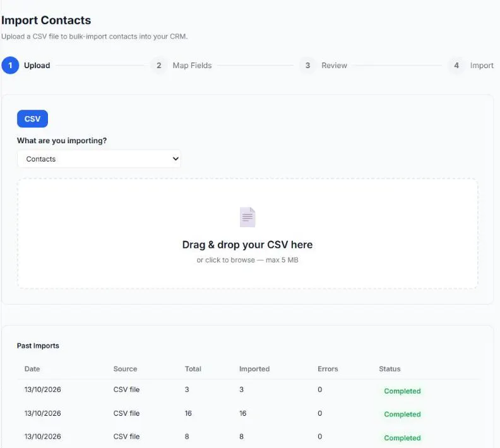This screenshot has height=448, width=500.
Task: Click the Imported column header
Action: pos(254,368)
